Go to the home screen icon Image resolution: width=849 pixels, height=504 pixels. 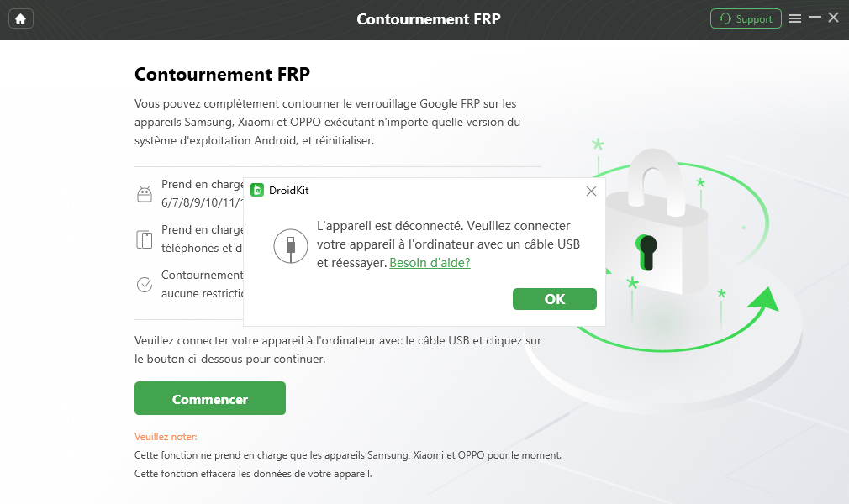[x=20, y=19]
